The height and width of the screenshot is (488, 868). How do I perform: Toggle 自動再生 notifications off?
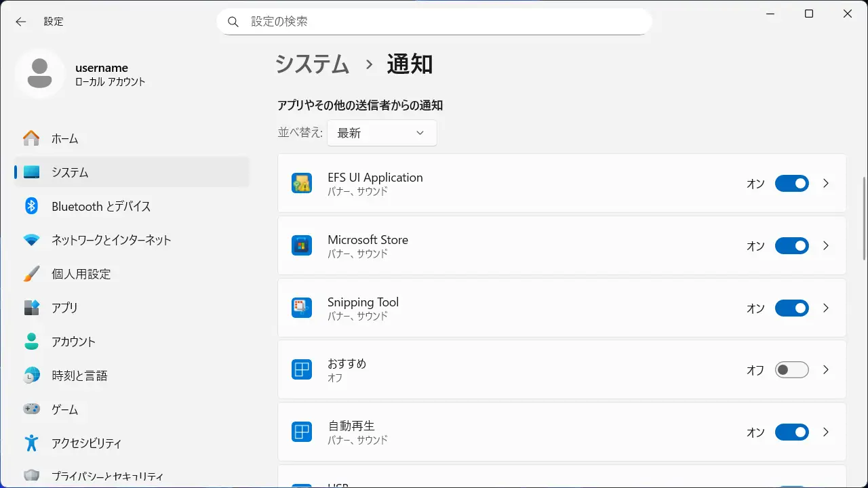tap(791, 432)
